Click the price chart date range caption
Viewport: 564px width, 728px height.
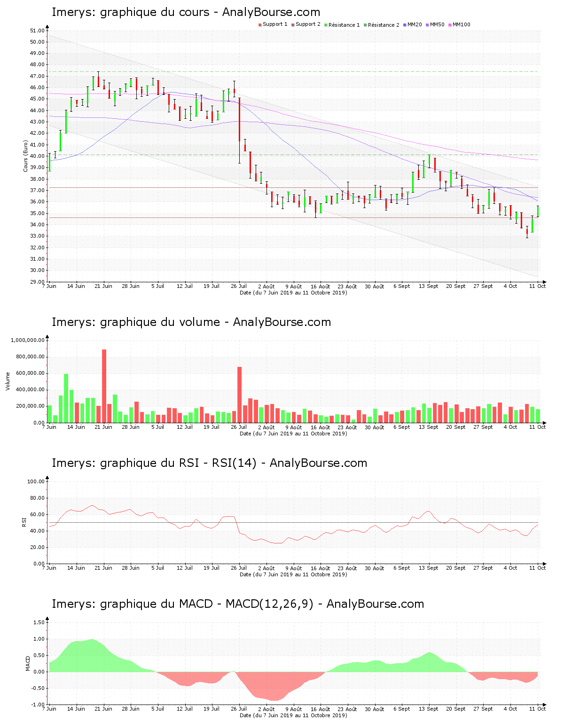coord(293,293)
